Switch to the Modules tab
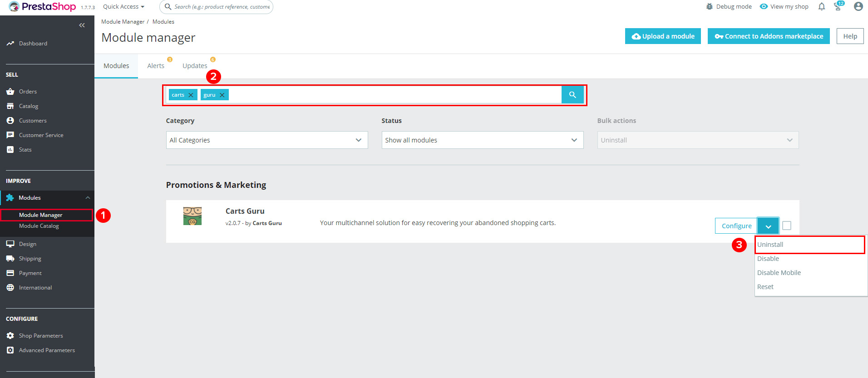 [116, 66]
